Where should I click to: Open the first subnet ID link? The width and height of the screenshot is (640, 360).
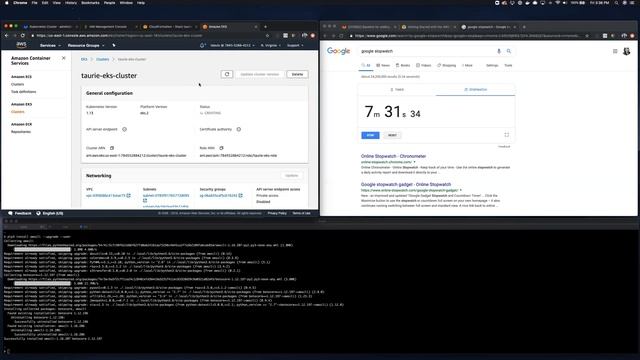[166, 196]
